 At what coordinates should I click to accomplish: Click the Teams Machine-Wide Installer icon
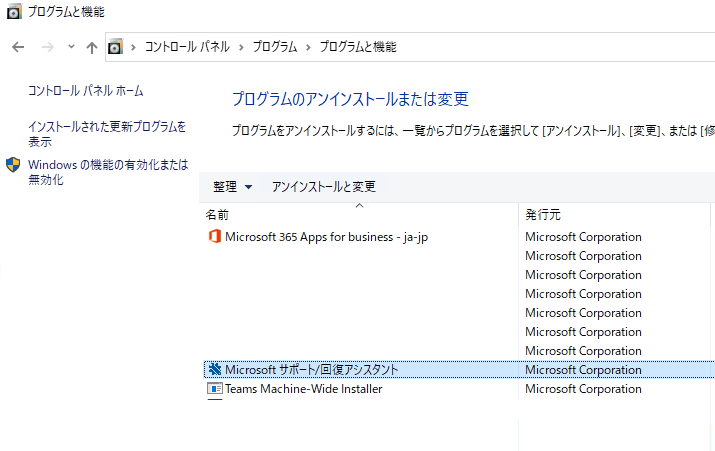pyautogui.click(x=215, y=389)
